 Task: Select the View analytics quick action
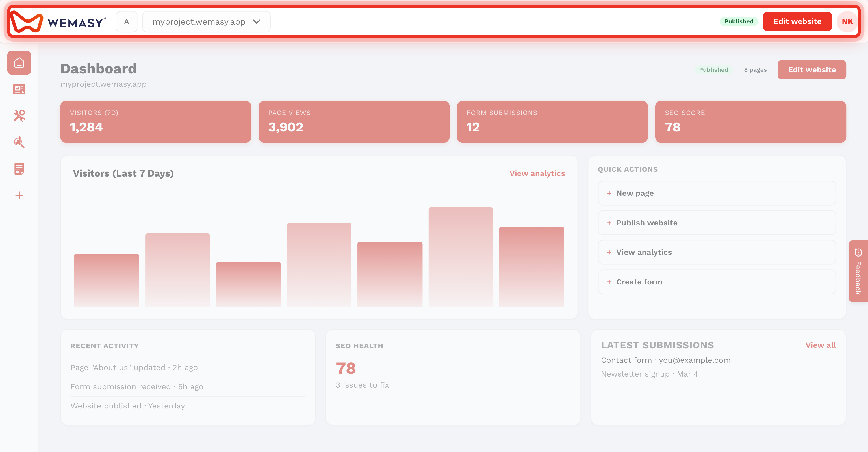click(717, 252)
